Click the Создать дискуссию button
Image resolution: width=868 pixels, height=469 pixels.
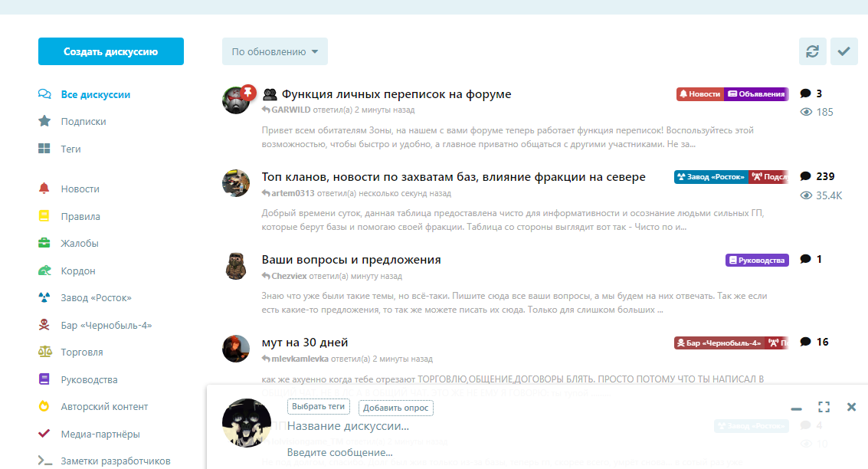coord(111,51)
